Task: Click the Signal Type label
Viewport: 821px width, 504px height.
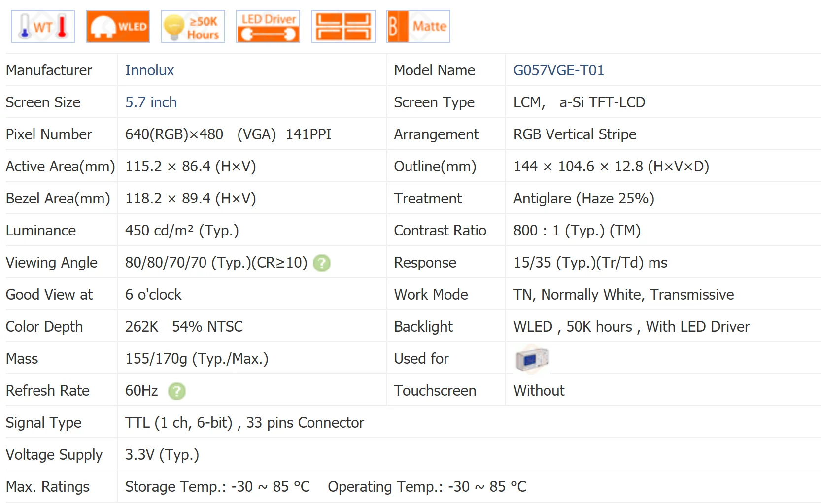Action: point(44,423)
